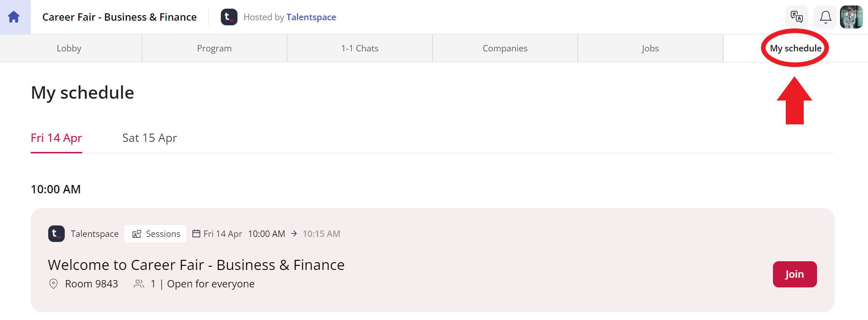The height and width of the screenshot is (320, 868).
Task: Click the Talentspace logo in header
Action: click(x=229, y=17)
